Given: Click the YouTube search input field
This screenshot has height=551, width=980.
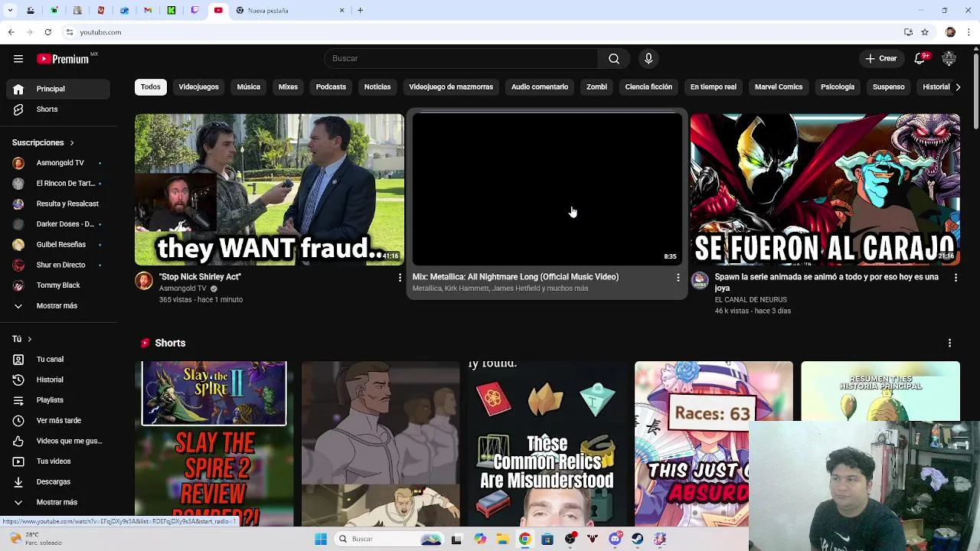Looking at the screenshot, I should click(461, 59).
